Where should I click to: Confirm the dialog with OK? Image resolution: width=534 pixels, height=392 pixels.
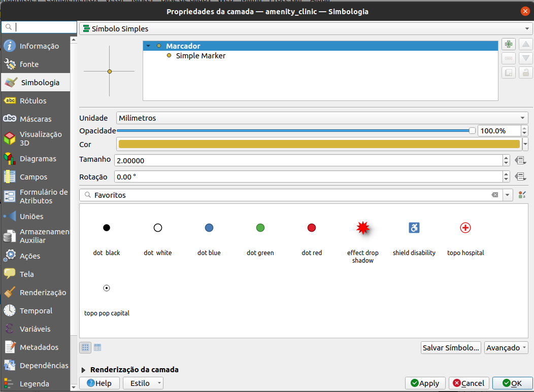[x=512, y=383]
